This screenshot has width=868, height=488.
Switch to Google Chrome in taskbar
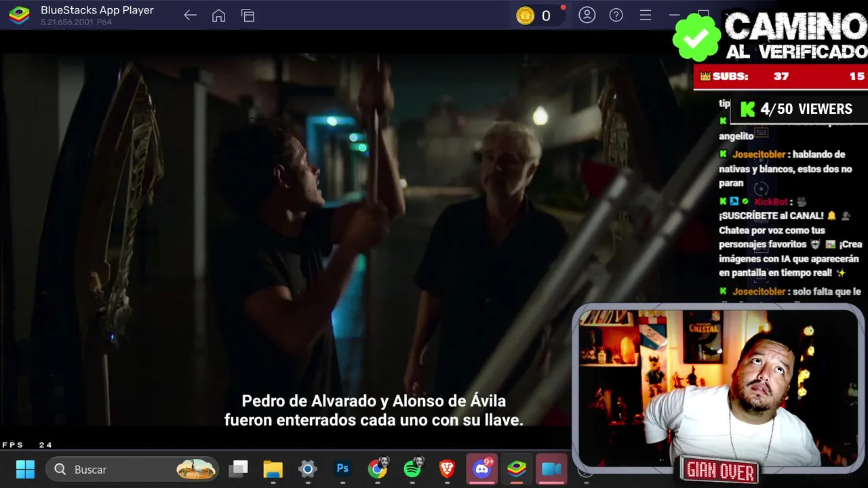click(x=378, y=469)
